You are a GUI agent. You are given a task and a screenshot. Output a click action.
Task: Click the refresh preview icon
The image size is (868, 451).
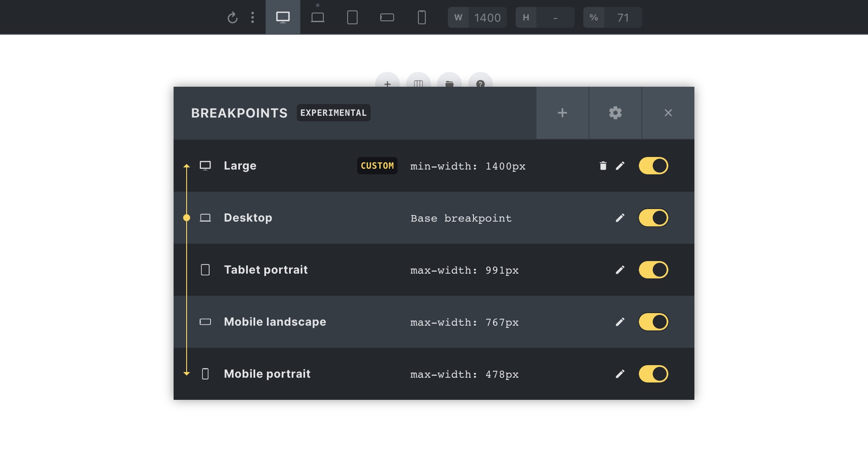(x=232, y=17)
